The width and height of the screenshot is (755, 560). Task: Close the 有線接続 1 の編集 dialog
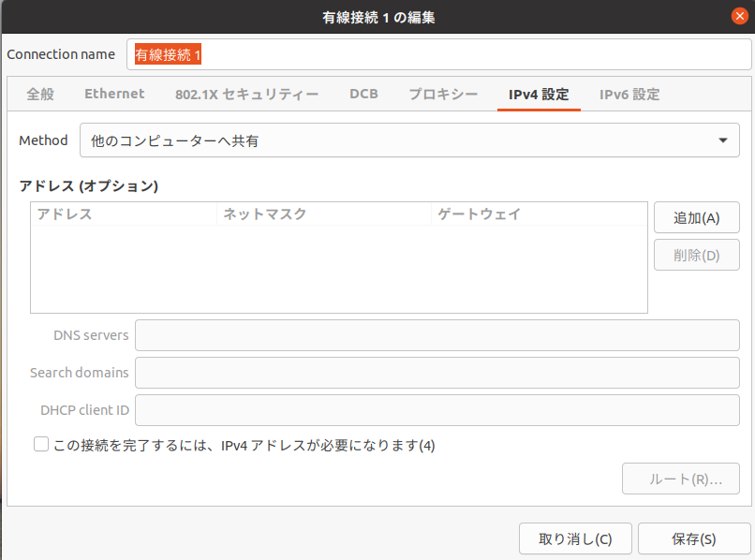[740, 16]
